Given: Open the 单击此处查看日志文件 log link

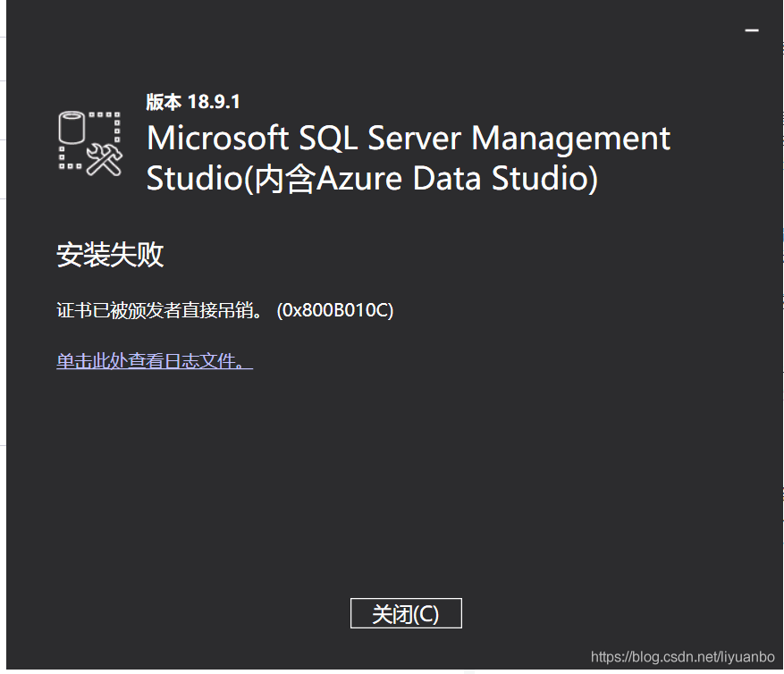Looking at the screenshot, I should pyautogui.click(x=155, y=361).
